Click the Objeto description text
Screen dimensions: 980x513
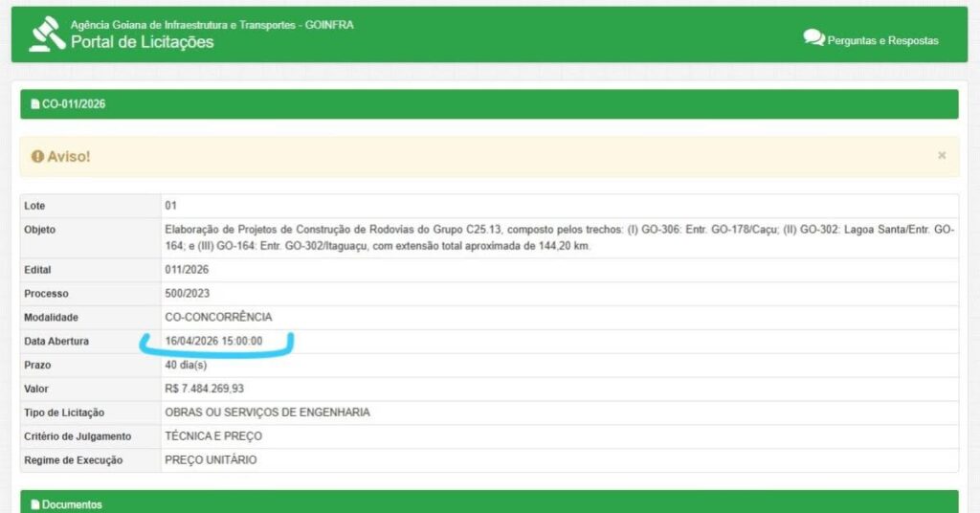[559, 237]
